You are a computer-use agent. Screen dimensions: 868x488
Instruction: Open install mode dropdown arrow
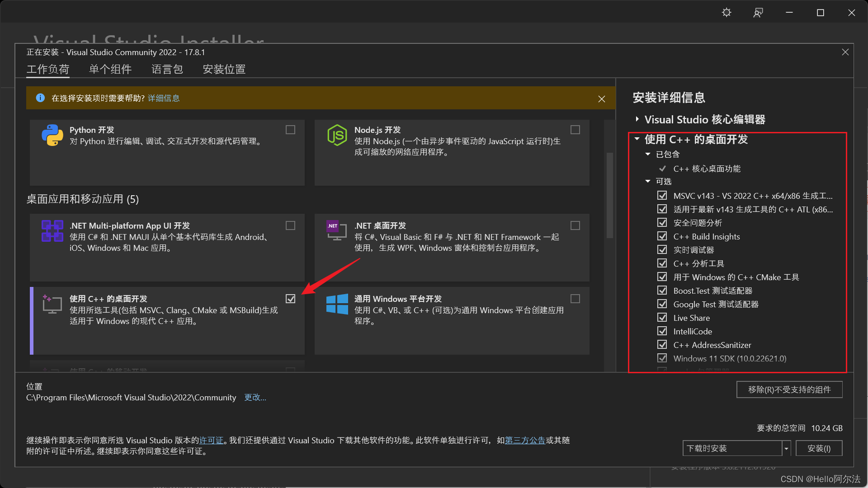point(786,448)
